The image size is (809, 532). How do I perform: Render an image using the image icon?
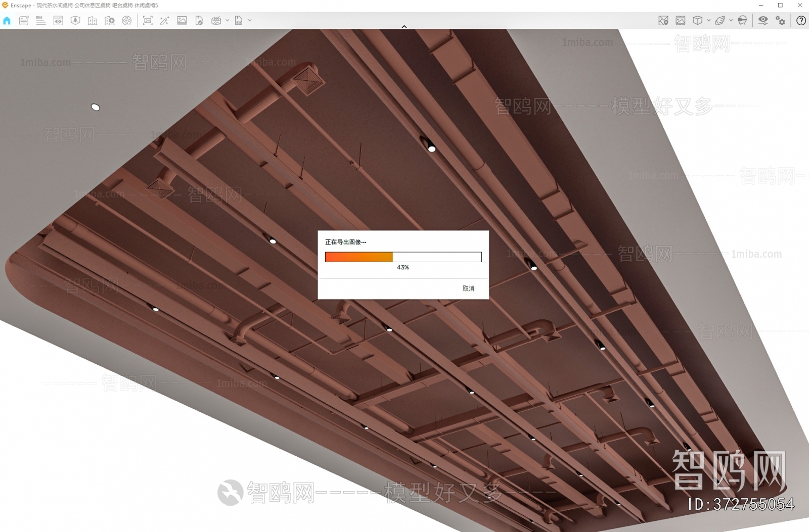183,21
